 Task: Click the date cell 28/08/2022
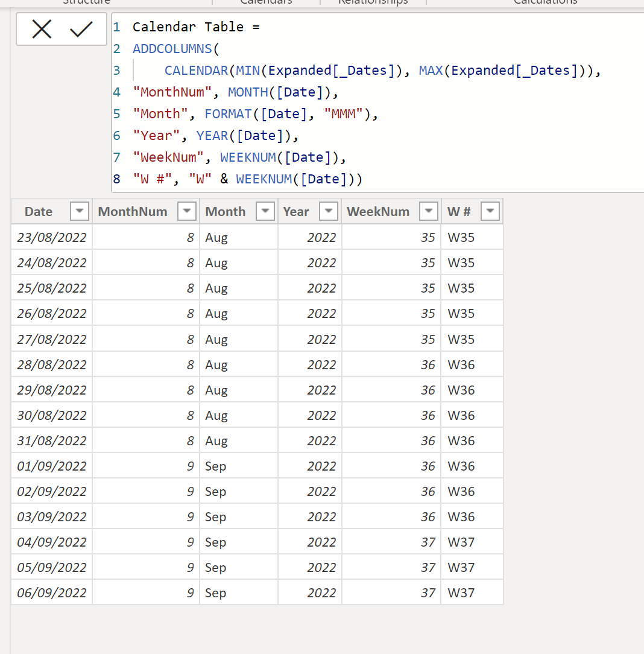click(52, 364)
